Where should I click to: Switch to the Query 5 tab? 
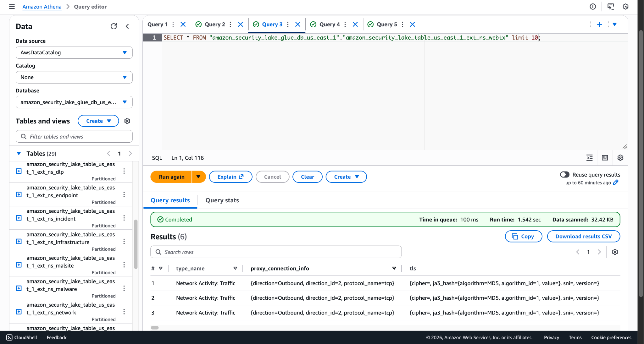tap(387, 24)
